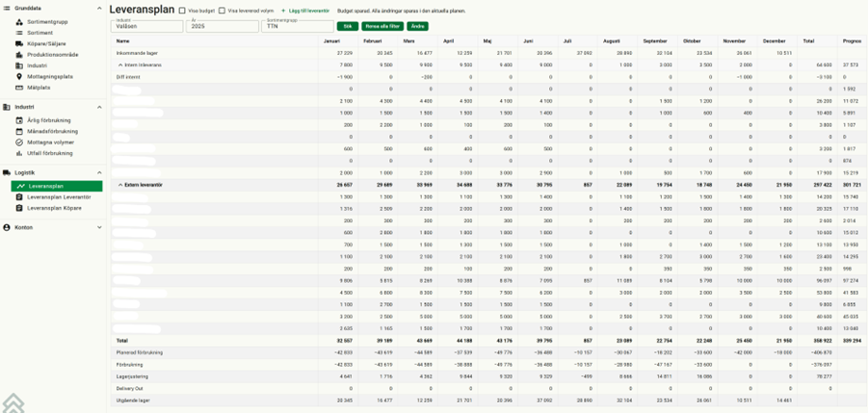Click the Mottagningsplats location pin icon
This screenshot has width=868, height=413.
19,76
